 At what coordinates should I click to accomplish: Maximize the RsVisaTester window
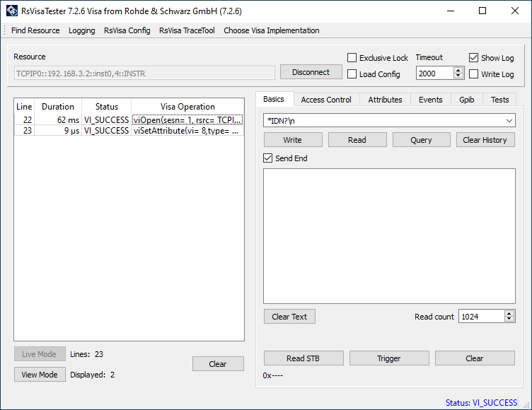(482, 11)
